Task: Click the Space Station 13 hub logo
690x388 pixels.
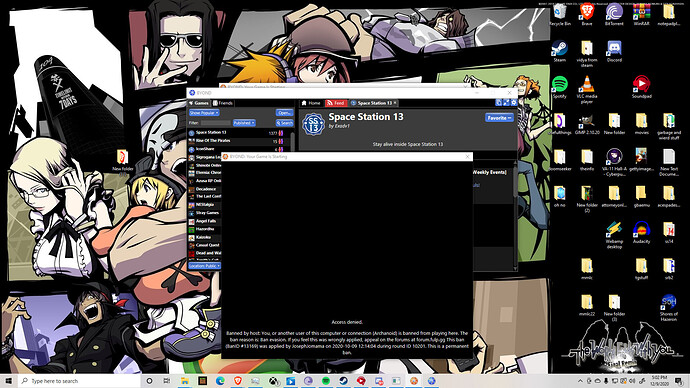Action: [x=313, y=124]
